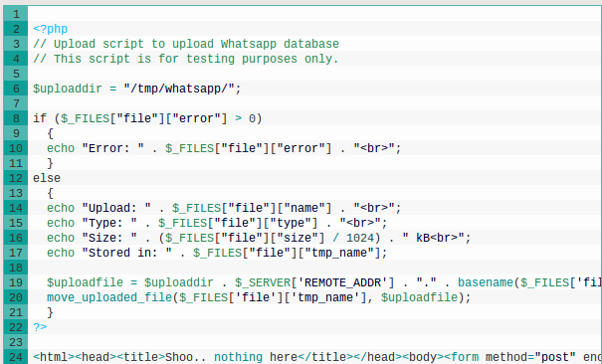Click the "Type: " string on line 15

(109, 223)
